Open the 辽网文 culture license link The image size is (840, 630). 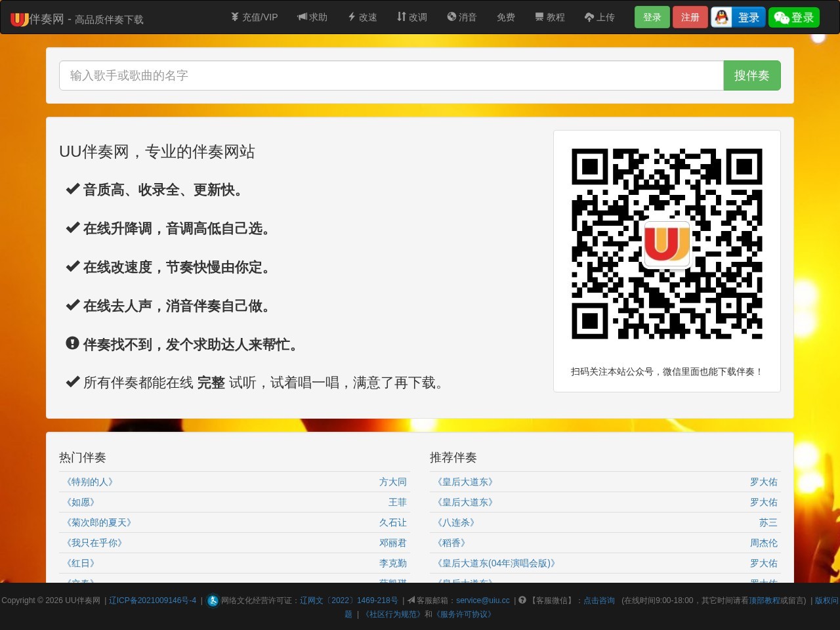pos(349,600)
